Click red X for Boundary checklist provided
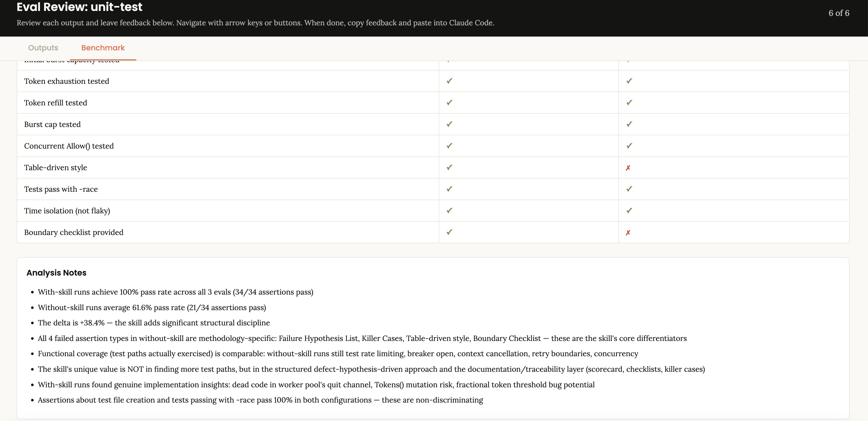The width and height of the screenshot is (868, 421). 628,232
